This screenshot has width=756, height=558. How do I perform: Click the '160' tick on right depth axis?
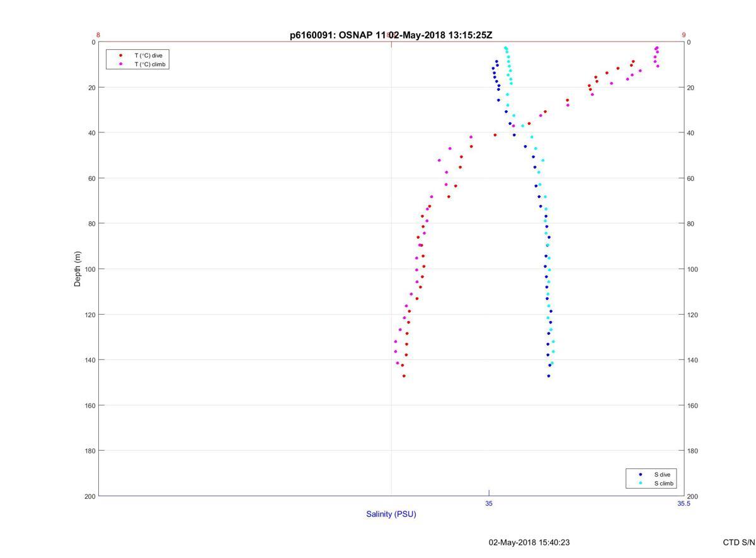(x=693, y=405)
